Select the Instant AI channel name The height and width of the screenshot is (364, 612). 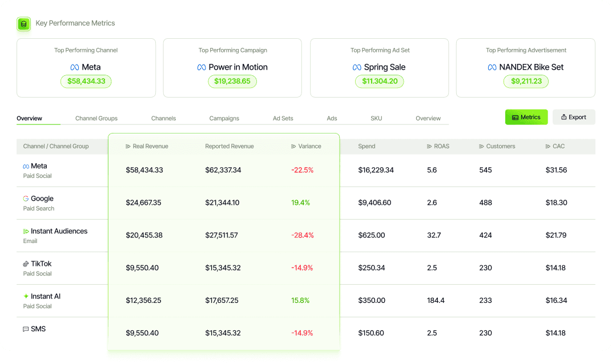click(x=46, y=297)
